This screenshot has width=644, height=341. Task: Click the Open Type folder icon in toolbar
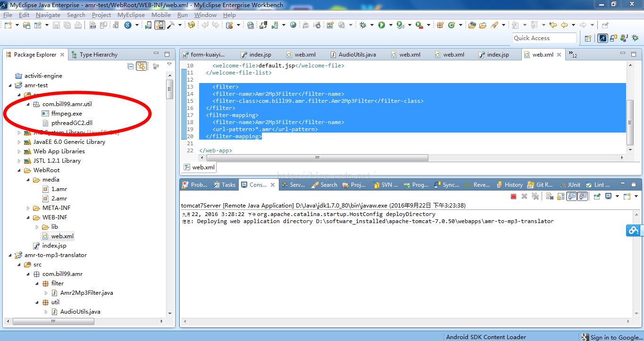pyautogui.click(x=472, y=25)
